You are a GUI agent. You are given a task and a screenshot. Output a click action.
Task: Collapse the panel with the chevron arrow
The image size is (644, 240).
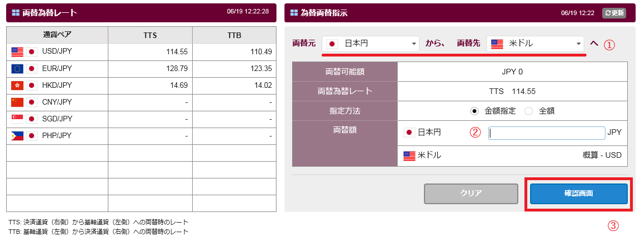(x=594, y=44)
